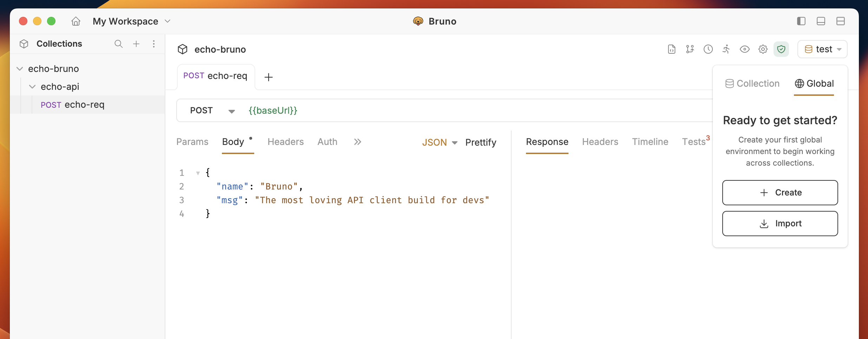Open the Headers request tab
The height and width of the screenshot is (339, 868).
285,142
